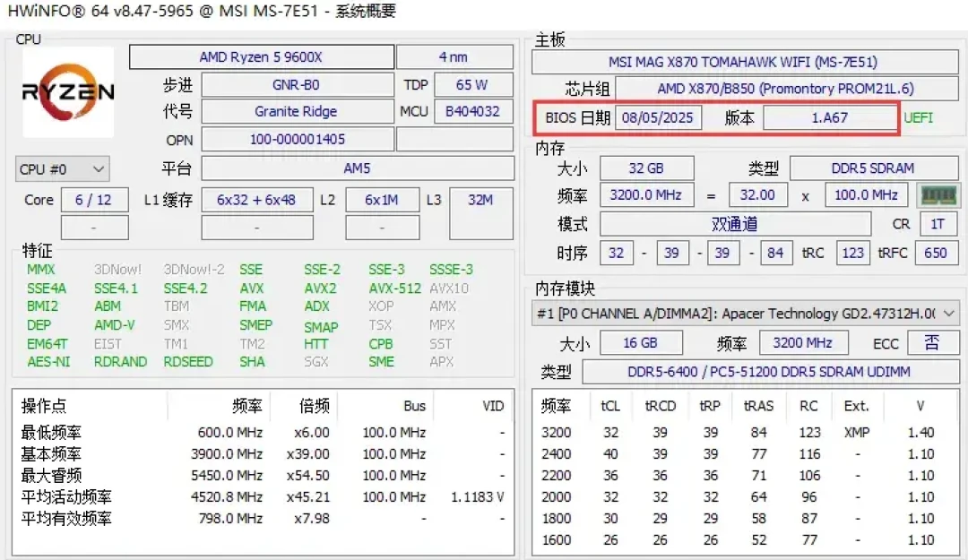Screen dimensions: 968x560
Task: Select the 基本频率 3900.0 MHz value
Action: click(x=227, y=453)
